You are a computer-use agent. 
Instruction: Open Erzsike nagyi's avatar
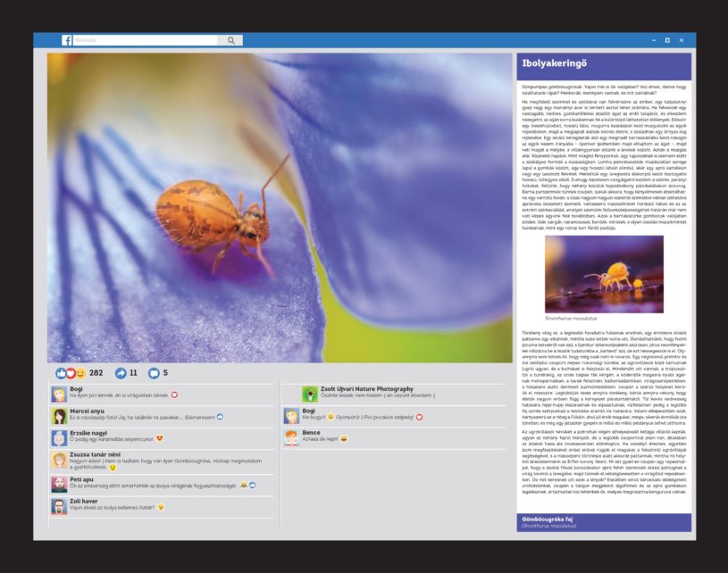coord(59,437)
